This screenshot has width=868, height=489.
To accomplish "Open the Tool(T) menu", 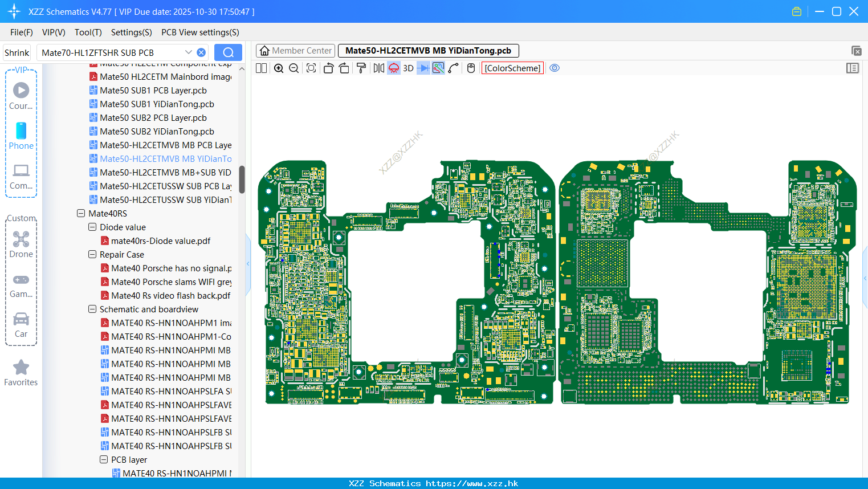I will coord(88,32).
